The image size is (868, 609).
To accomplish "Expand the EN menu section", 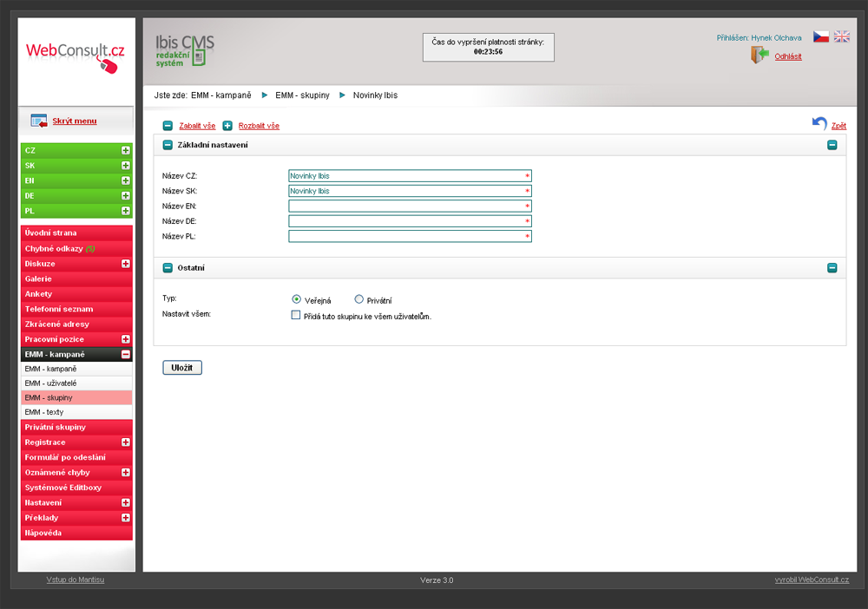I will (x=126, y=180).
